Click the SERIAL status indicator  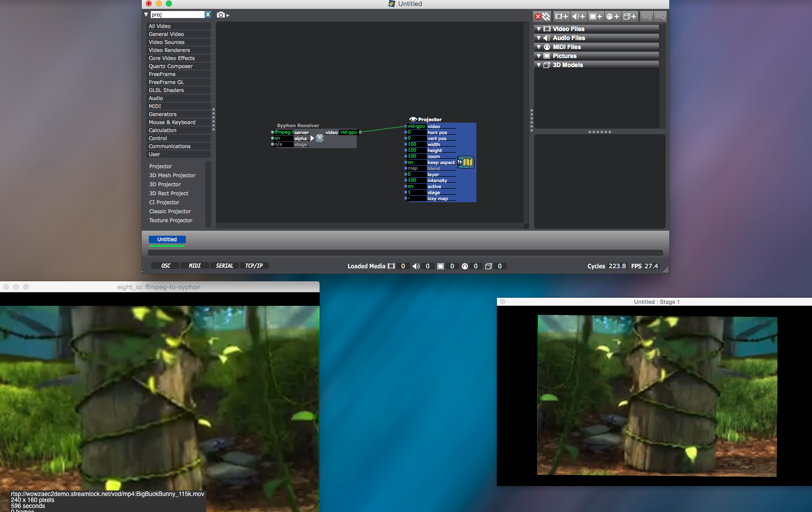[224, 266]
